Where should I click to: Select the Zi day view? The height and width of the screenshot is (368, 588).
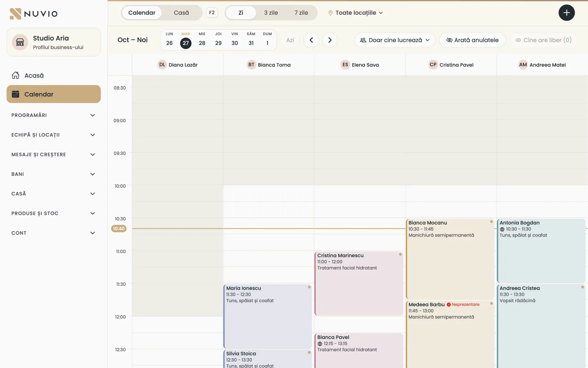click(241, 13)
